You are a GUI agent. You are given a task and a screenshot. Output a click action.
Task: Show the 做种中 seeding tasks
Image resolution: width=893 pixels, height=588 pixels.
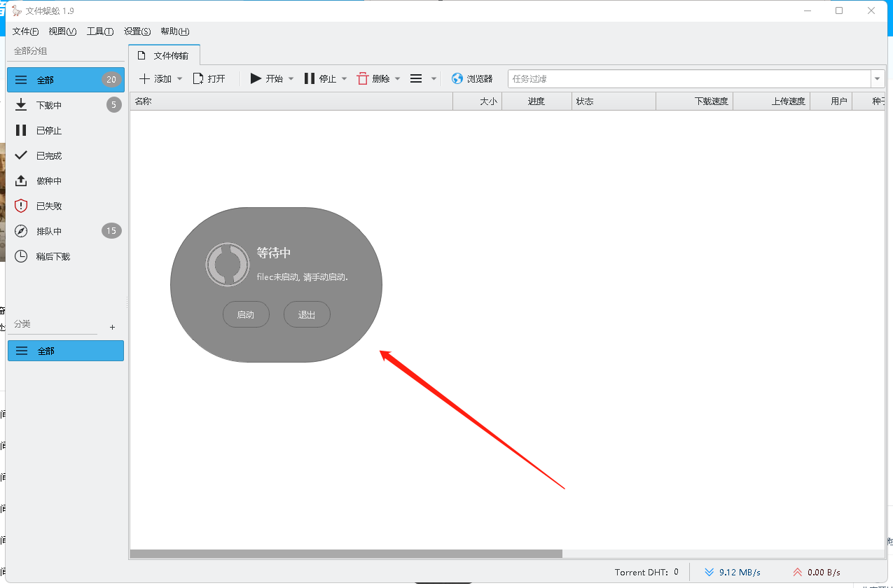(x=66, y=181)
